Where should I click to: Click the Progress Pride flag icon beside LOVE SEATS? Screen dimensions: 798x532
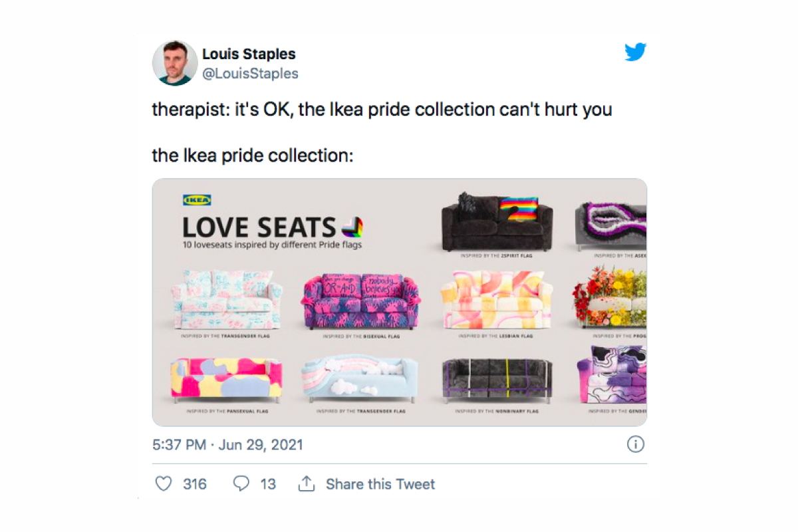click(352, 228)
